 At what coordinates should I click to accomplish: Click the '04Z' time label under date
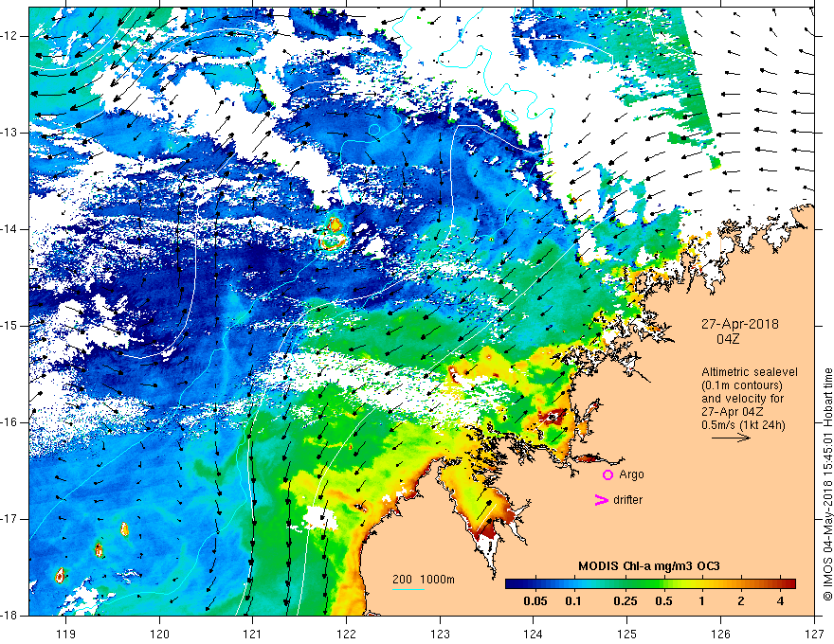(x=728, y=339)
